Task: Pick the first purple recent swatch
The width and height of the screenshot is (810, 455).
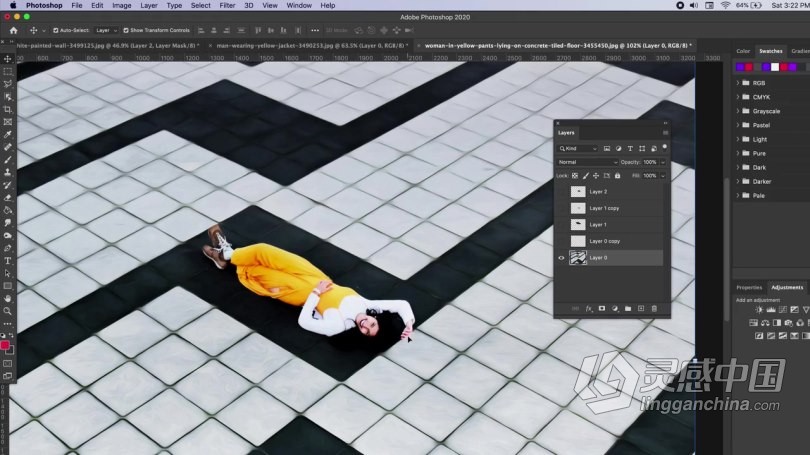Action: (x=740, y=67)
